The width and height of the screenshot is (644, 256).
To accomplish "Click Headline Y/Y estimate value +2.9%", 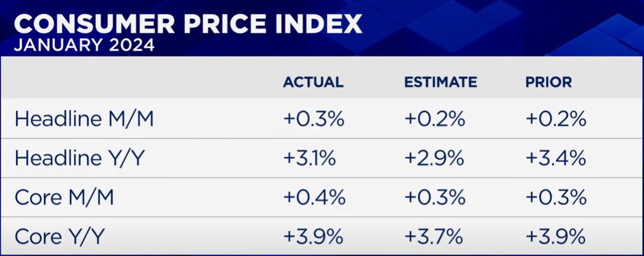I will pos(435,158).
